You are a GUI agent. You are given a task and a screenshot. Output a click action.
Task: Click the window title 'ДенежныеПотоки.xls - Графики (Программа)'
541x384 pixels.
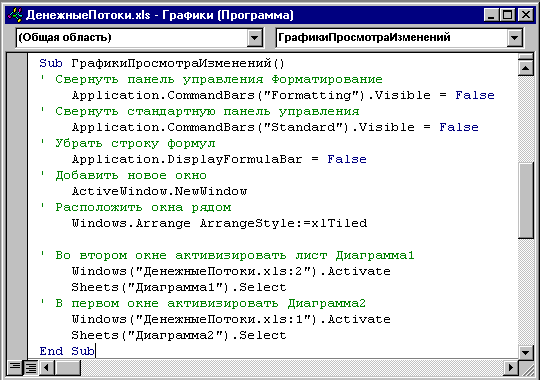coord(159,15)
